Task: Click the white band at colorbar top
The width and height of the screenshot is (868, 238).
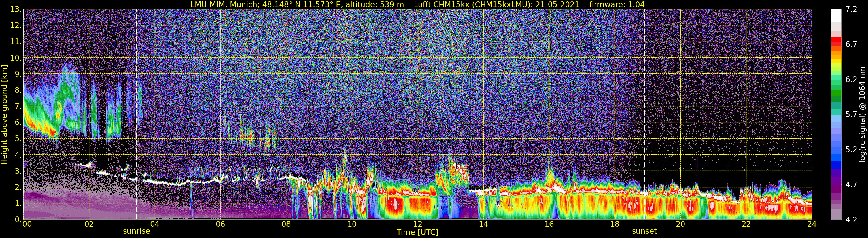Action: (836, 16)
